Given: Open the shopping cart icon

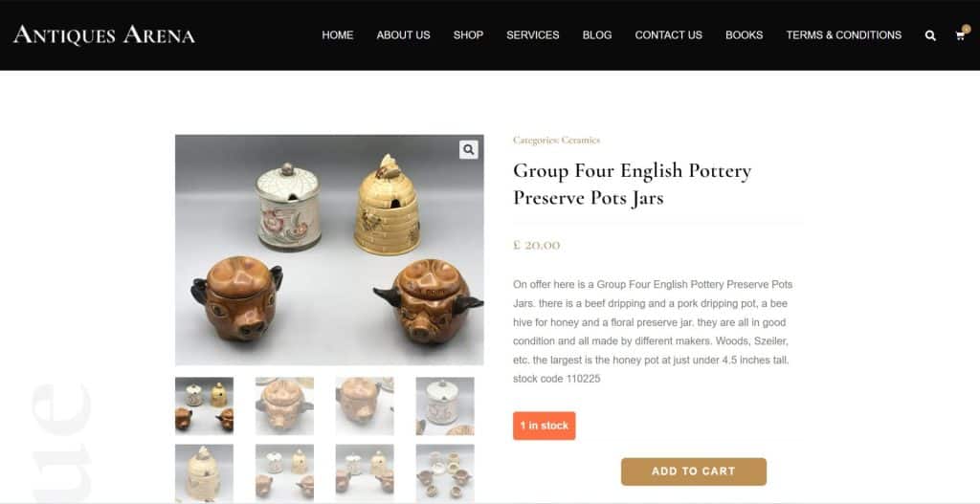Looking at the screenshot, I should click(x=961, y=35).
